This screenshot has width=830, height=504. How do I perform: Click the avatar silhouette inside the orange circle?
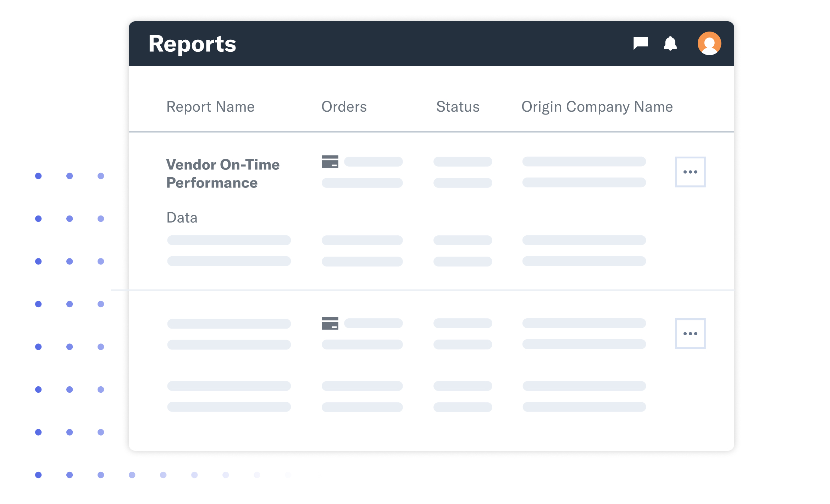click(709, 43)
